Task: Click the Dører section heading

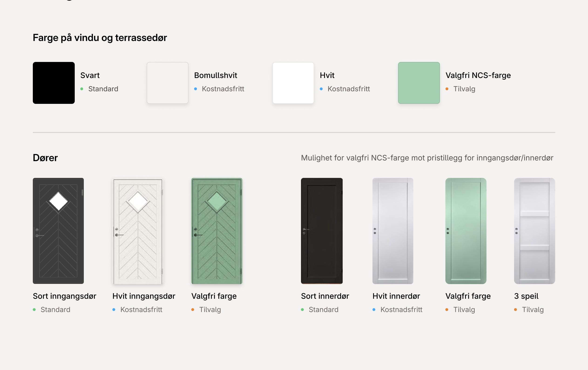Action: point(45,158)
